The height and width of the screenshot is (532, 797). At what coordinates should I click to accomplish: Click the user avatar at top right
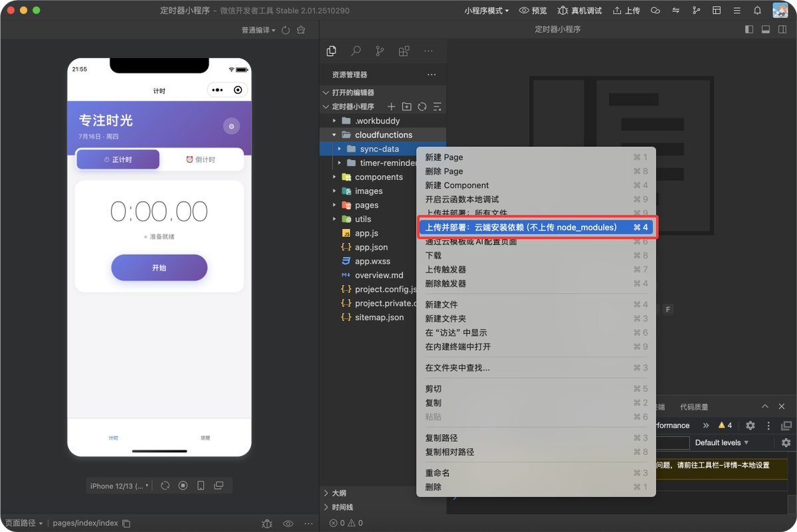pos(780,11)
